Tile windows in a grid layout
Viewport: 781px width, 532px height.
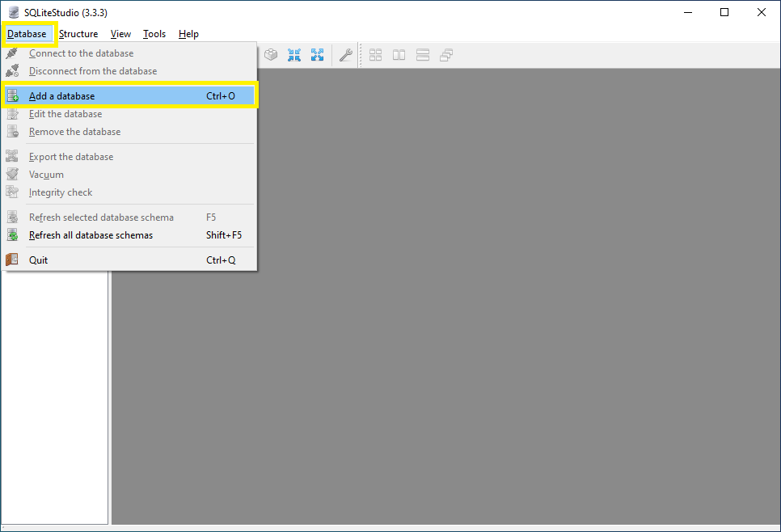(376, 55)
